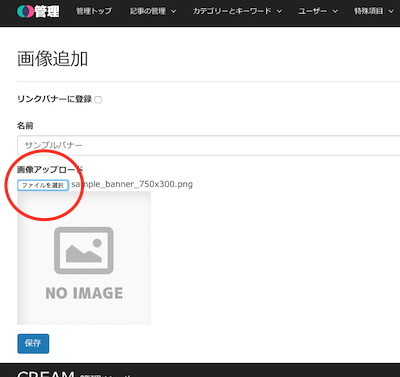The width and height of the screenshot is (400, 377).
Task: Click the NO IMAGE preview thumbnail
Action: click(84, 258)
